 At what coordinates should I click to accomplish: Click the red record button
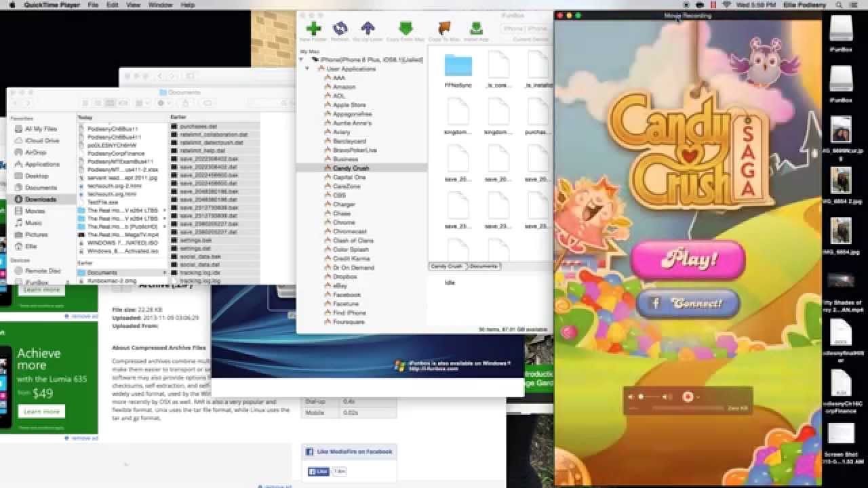[688, 396]
